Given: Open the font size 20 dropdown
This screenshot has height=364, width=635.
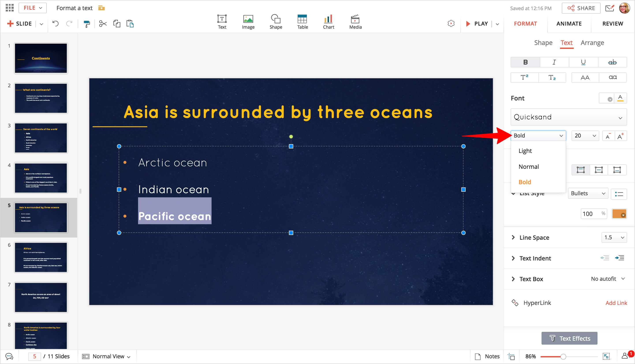Looking at the screenshot, I should 585,136.
